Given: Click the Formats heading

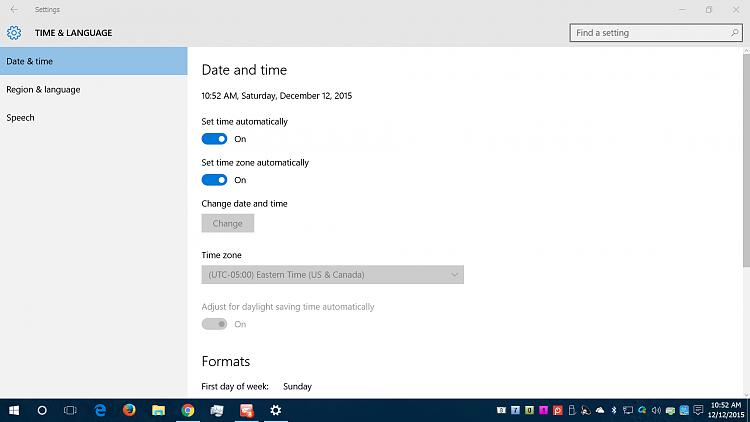Looking at the screenshot, I should click(226, 361).
